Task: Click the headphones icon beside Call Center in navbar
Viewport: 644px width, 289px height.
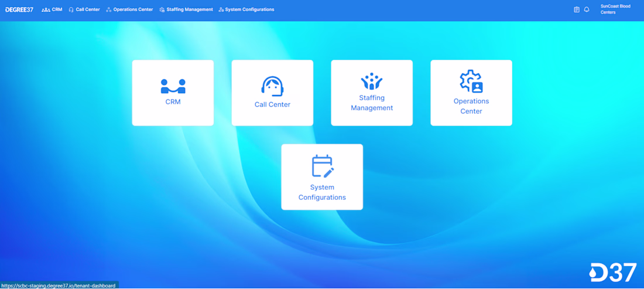Action: [71, 9]
